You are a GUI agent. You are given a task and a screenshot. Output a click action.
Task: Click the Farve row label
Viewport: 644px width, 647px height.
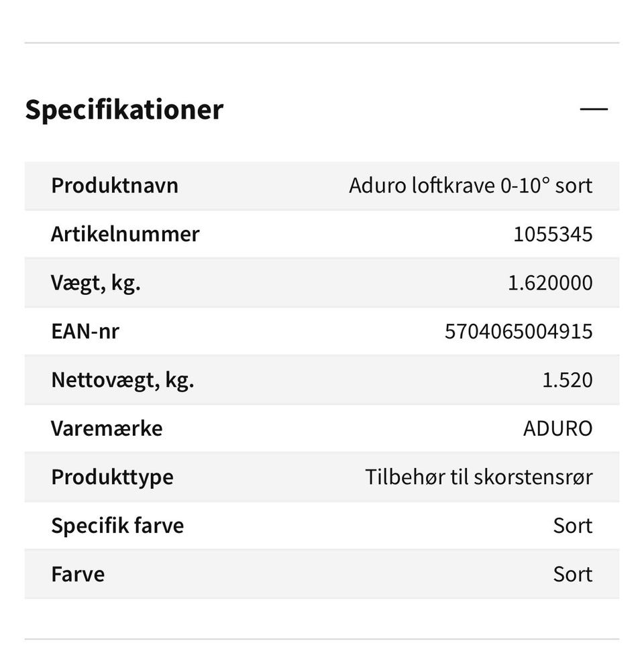78,575
